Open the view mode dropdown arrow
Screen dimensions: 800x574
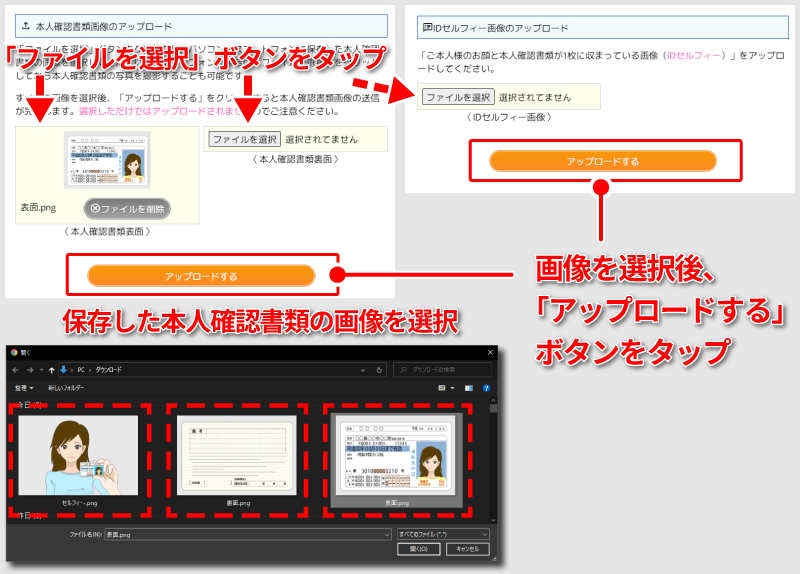coord(452,387)
